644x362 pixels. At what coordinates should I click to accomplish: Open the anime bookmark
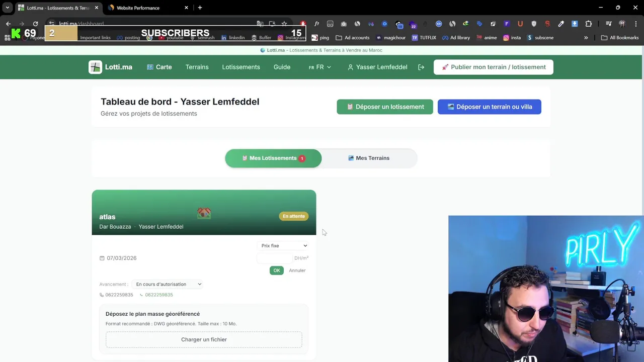click(487, 38)
